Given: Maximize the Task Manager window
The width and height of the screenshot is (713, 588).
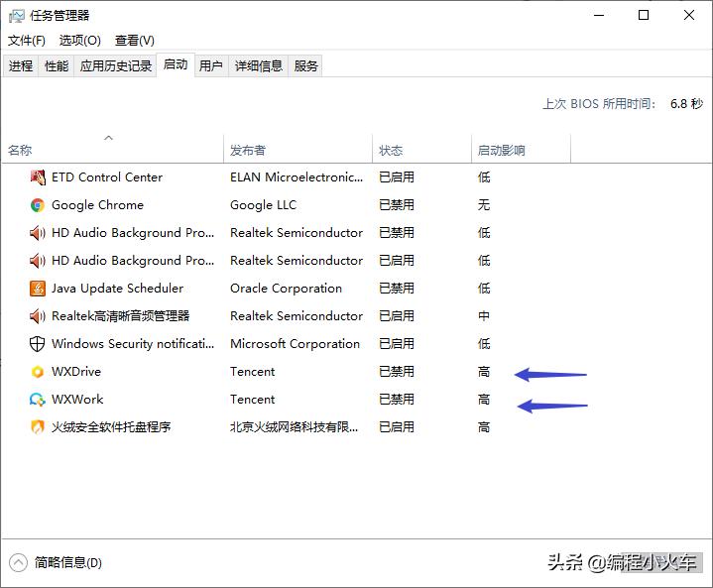Looking at the screenshot, I should coord(644,16).
